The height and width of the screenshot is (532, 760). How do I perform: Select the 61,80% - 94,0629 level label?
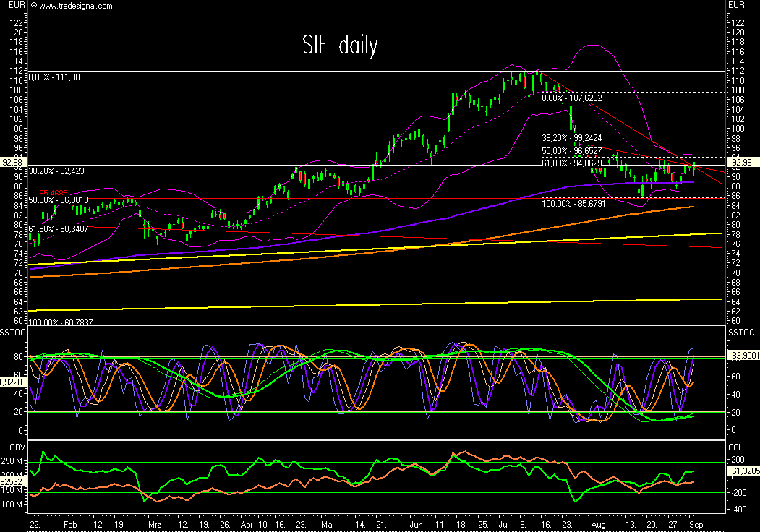click(x=573, y=163)
